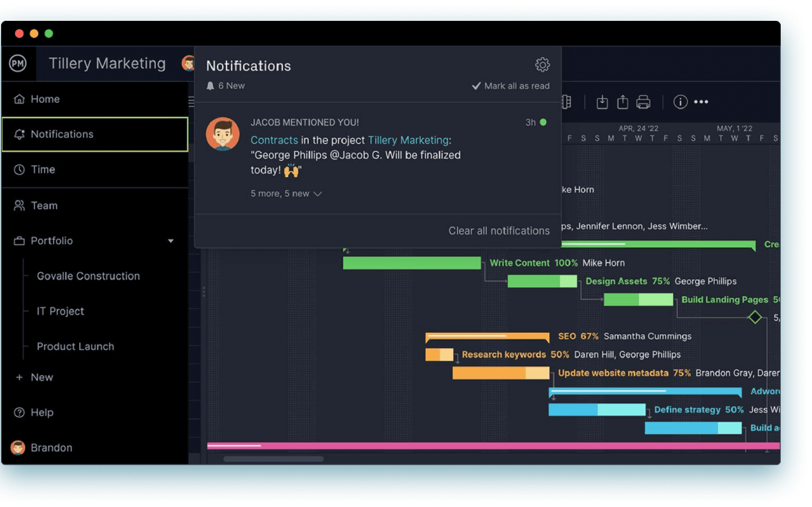Screen dimensions: 812x507
Task: Click the export/share icon in the toolbar
Action: (622, 102)
